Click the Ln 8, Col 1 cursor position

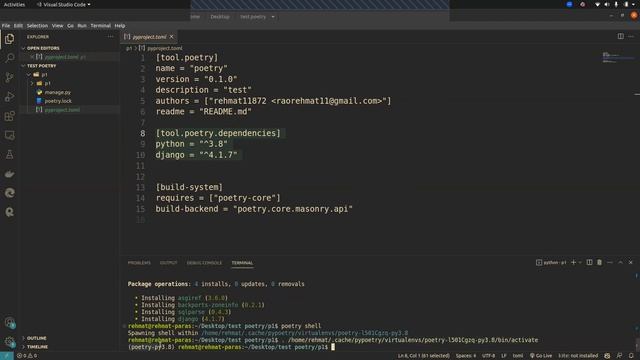coord(423,356)
